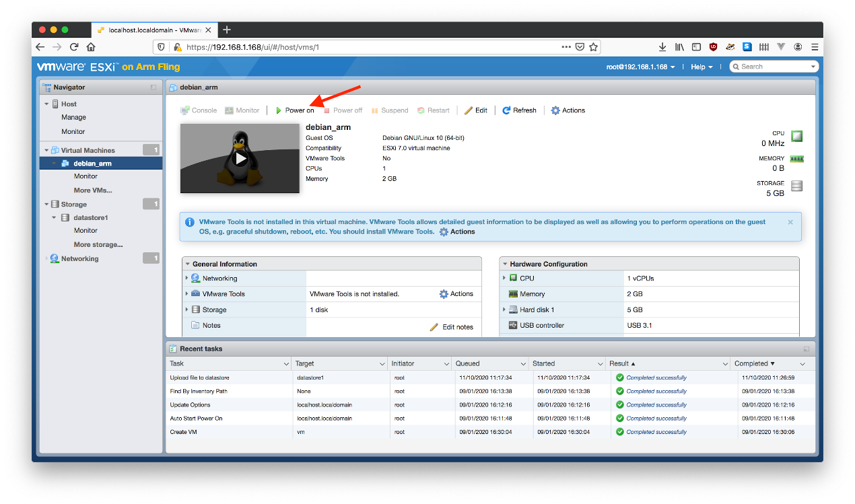Screen dimensions: 855x504
Task: Click the Monitor toolbar button
Action: tap(242, 110)
